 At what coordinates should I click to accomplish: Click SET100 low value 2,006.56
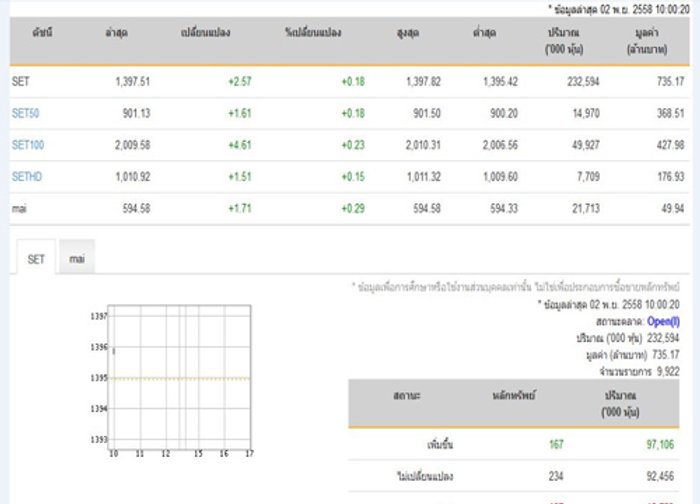pos(500,145)
